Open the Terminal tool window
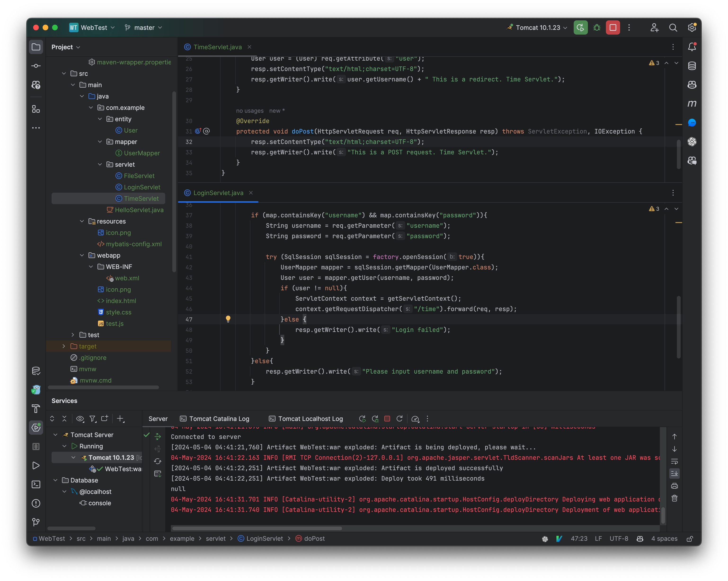 [x=36, y=484]
